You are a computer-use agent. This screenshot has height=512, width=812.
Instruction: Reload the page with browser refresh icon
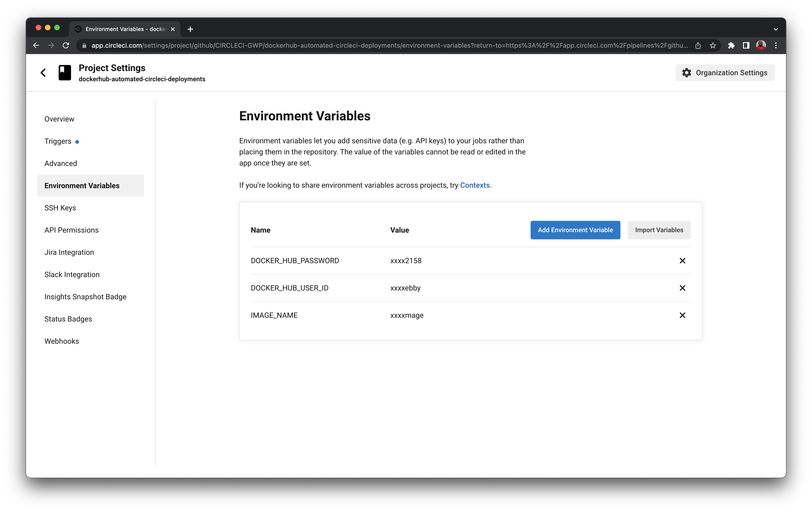click(x=66, y=46)
